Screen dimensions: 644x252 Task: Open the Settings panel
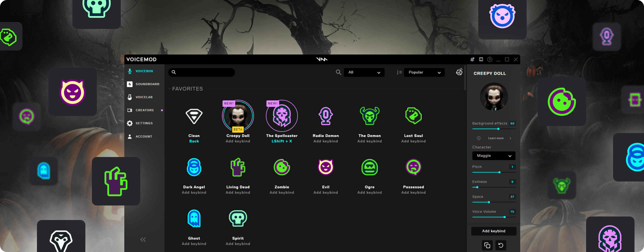144,123
